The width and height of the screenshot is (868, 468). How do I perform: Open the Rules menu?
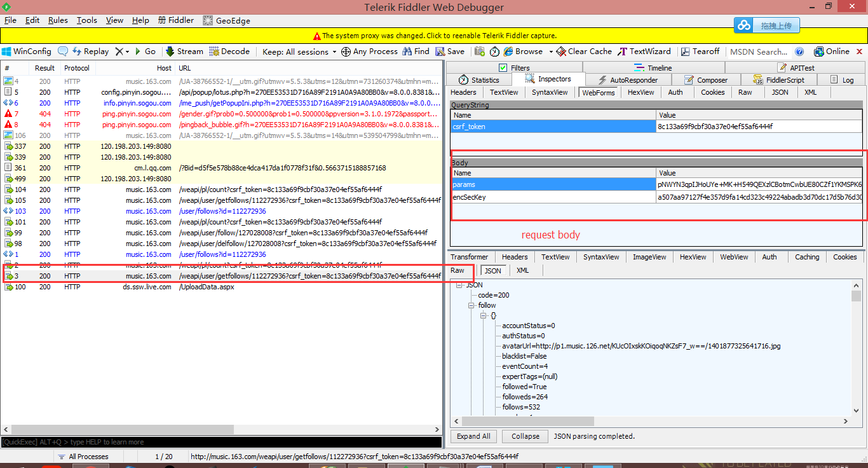58,20
